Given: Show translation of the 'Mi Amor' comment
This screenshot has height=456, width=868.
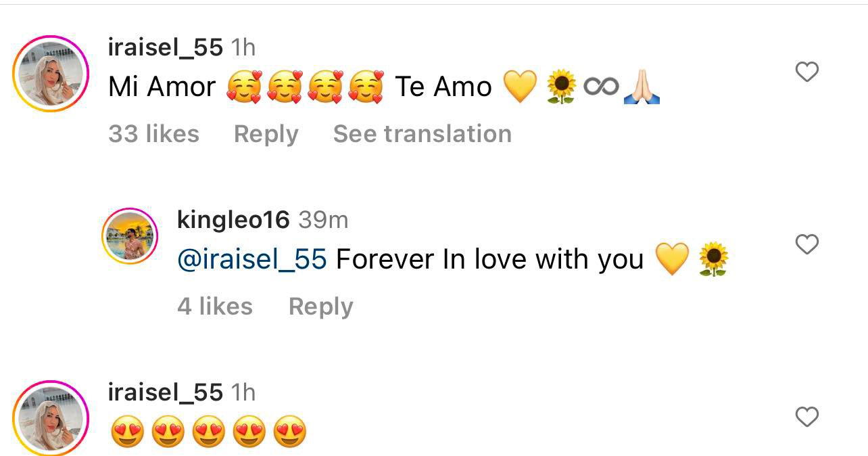Looking at the screenshot, I should click(x=423, y=133).
